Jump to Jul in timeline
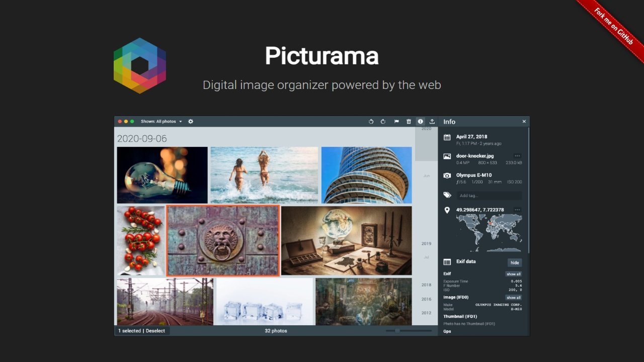Viewport: 644px width, 362px height. point(426,257)
